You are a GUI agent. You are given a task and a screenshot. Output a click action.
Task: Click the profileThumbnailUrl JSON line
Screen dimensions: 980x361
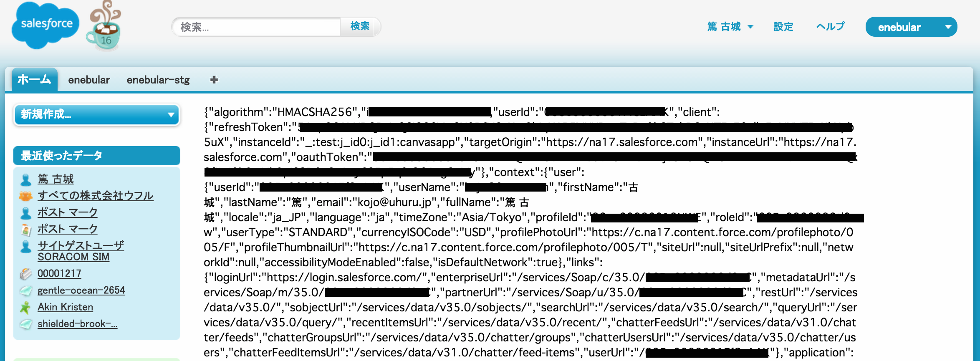[x=528, y=247]
